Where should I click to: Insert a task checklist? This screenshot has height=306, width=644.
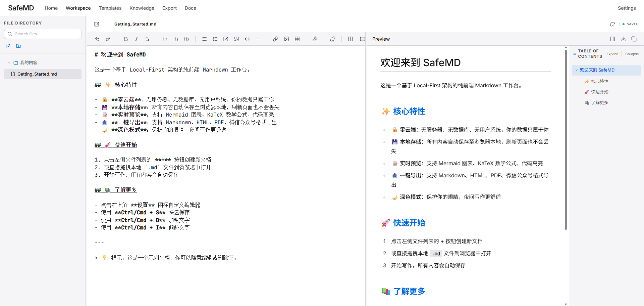(x=226, y=39)
